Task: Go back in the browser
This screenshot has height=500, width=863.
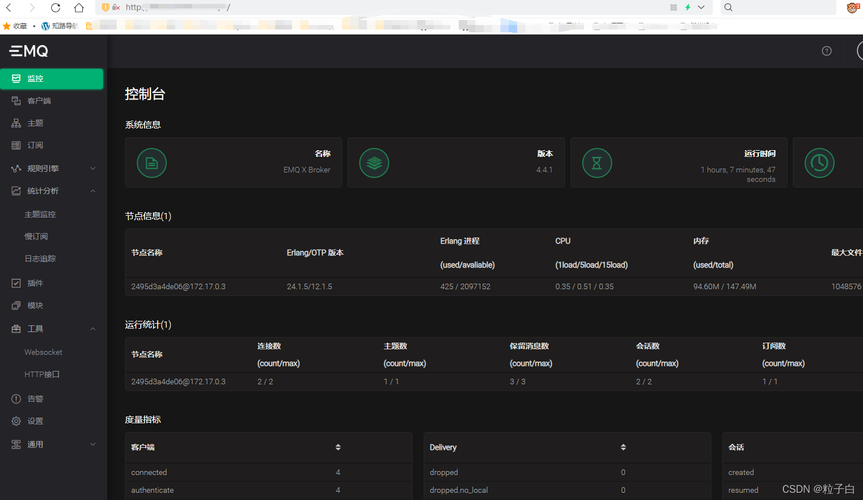Action: (x=9, y=7)
